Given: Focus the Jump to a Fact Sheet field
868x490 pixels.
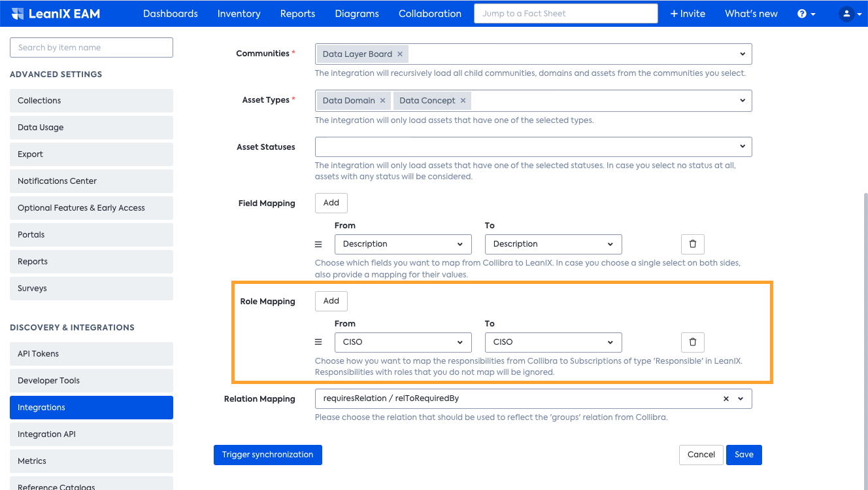Looking at the screenshot, I should [x=566, y=14].
